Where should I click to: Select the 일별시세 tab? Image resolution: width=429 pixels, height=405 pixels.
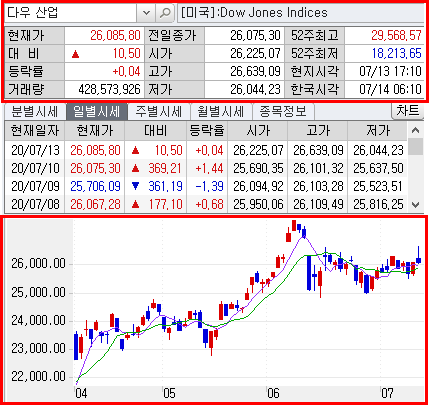[x=97, y=111]
